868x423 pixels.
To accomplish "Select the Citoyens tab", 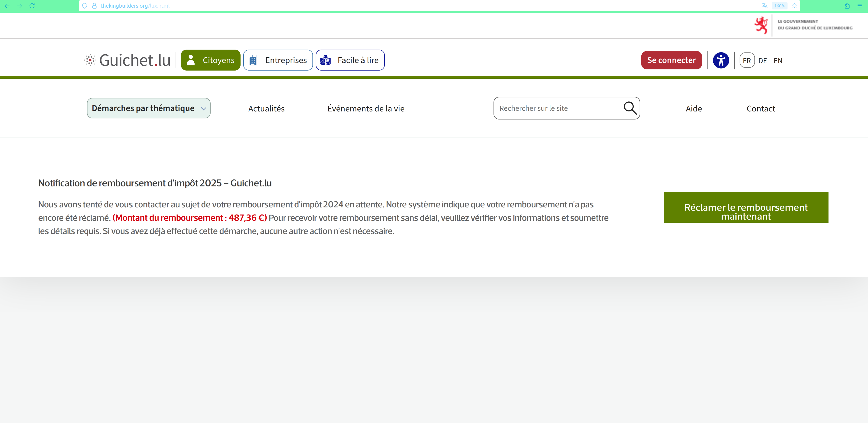I will pos(211,60).
